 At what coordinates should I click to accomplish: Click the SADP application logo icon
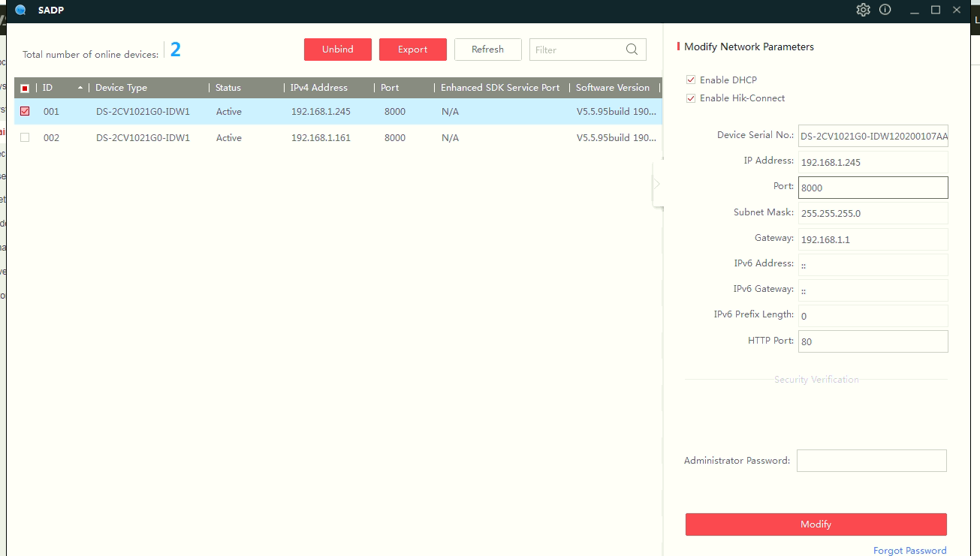20,10
